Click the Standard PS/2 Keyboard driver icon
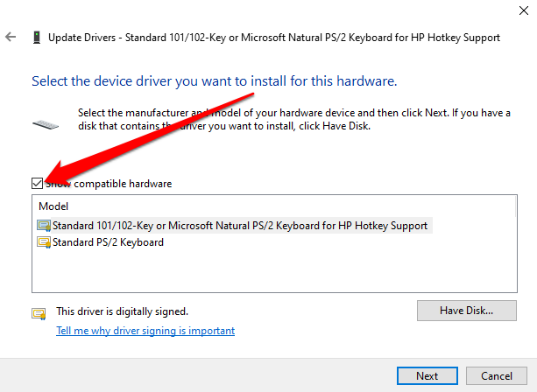This screenshot has width=537, height=392. coord(44,242)
